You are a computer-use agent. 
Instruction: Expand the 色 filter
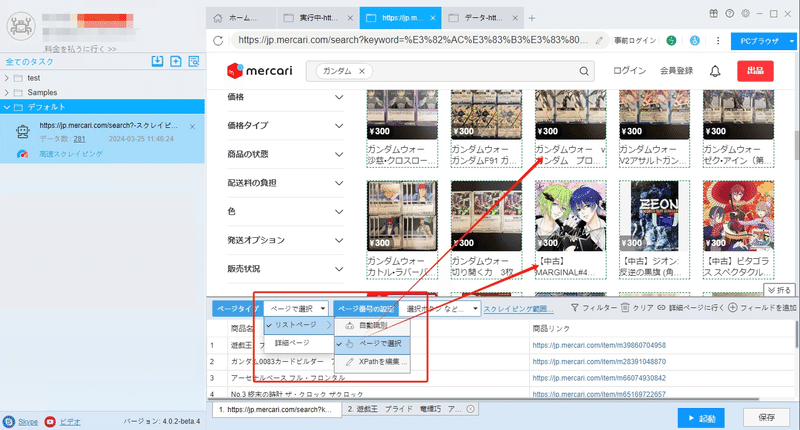[339, 211]
